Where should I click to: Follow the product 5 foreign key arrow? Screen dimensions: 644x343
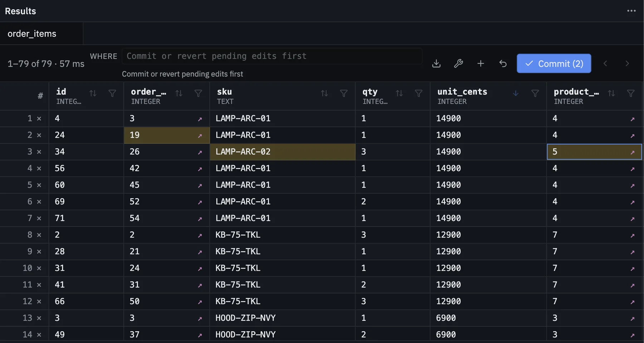coord(633,152)
